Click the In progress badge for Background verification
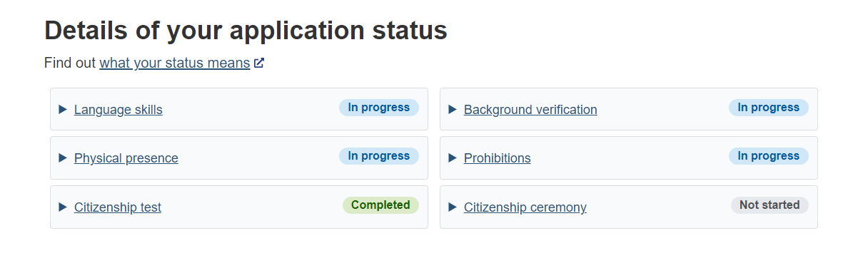Screen dimensions: 868x268 click(x=769, y=108)
